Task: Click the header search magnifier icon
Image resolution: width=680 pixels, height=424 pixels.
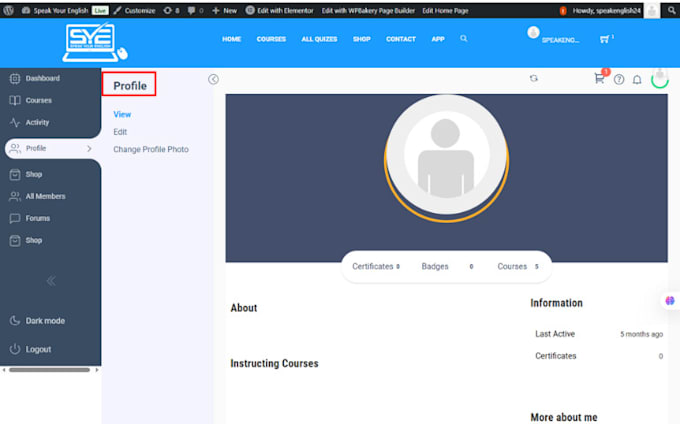Action: pyautogui.click(x=464, y=39)
